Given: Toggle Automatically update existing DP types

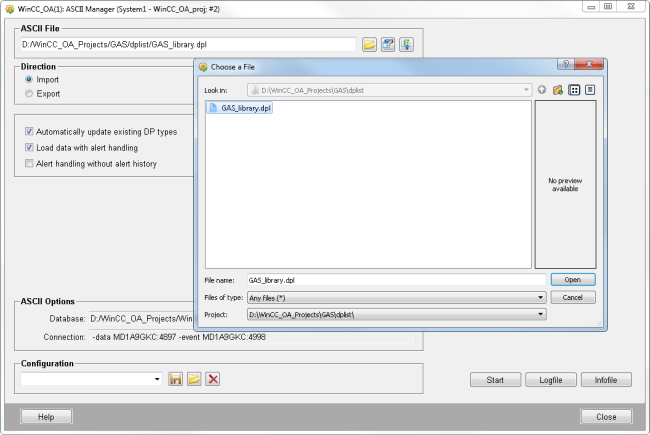Looking at the screenshot, I should 29,131.
